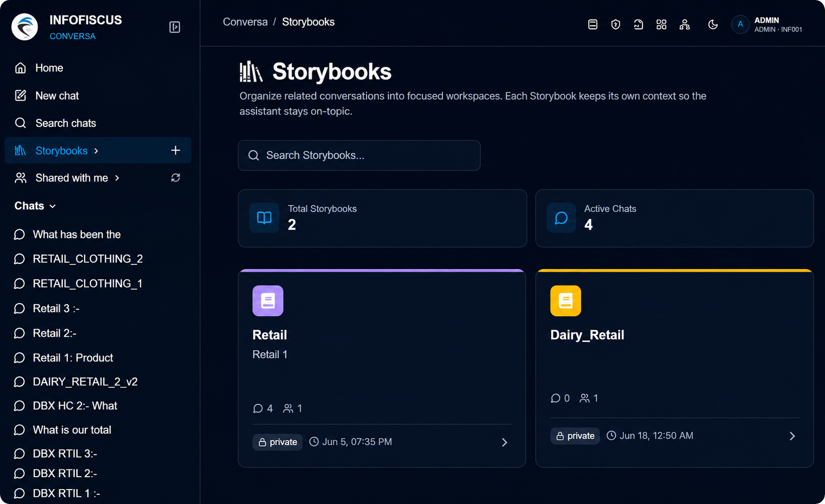Click the Total Storybooks book icon
This screenshot has width=825, height=504.
264,218
